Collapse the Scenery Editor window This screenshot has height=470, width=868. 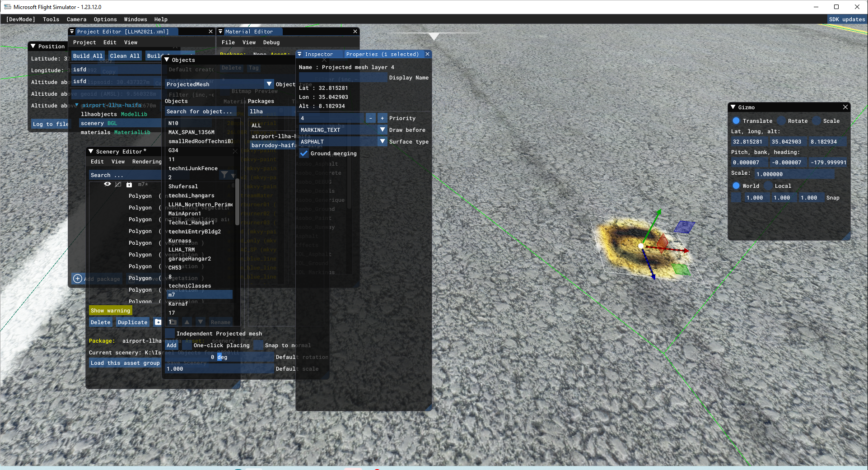pos(91,151)
